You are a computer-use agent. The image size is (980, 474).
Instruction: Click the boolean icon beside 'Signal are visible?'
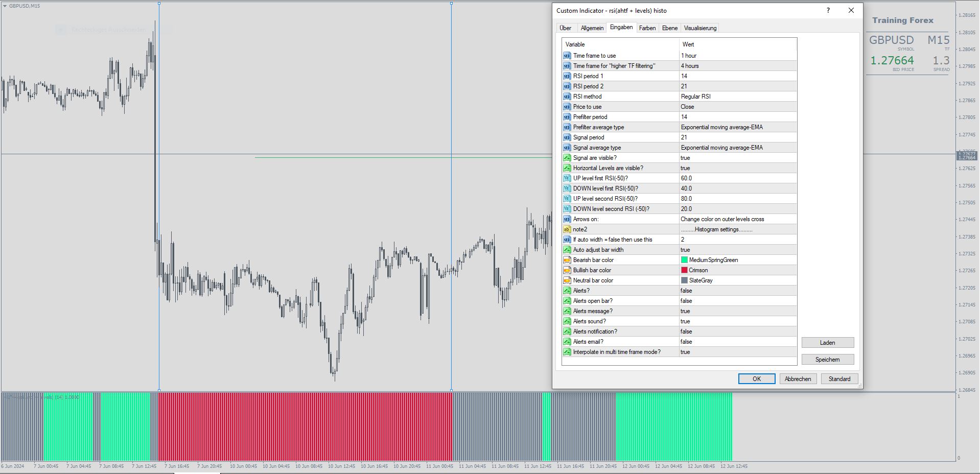[567, 158]
